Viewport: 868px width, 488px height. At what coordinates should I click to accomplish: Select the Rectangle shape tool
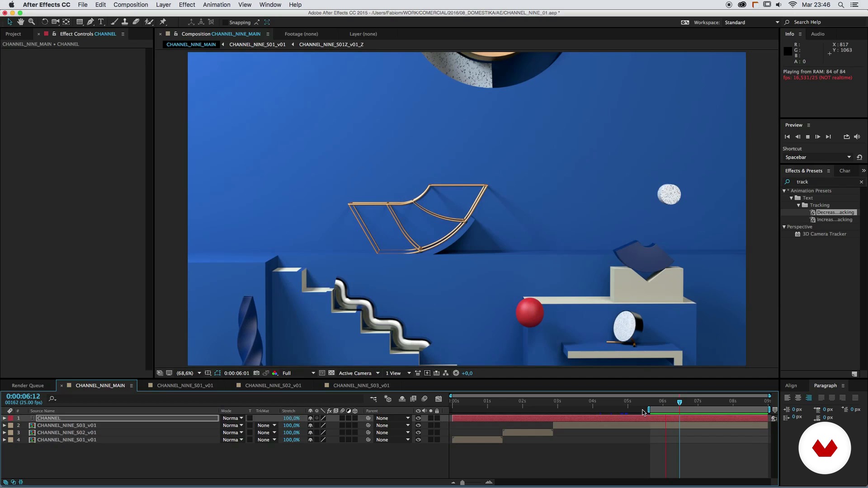coord(80,22)
